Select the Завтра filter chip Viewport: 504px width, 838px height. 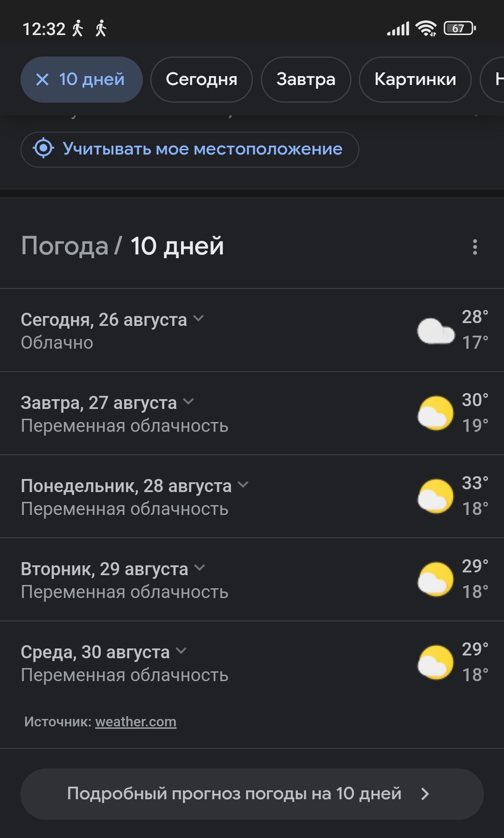coord(306,79)
